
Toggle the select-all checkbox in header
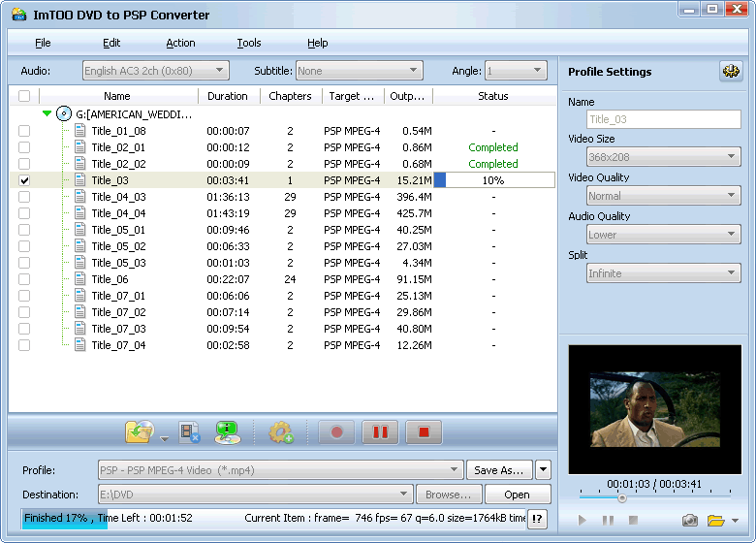tap(24, 96)
